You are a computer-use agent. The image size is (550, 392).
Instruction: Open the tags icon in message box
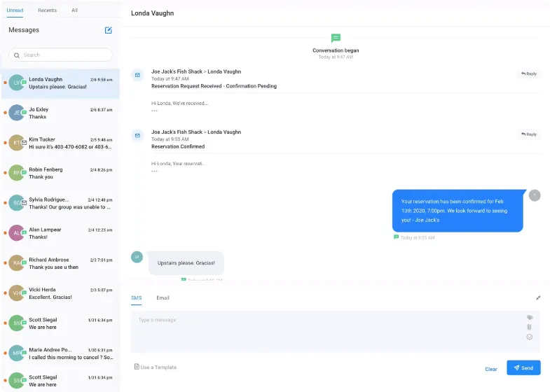click(x=530, y=317)
